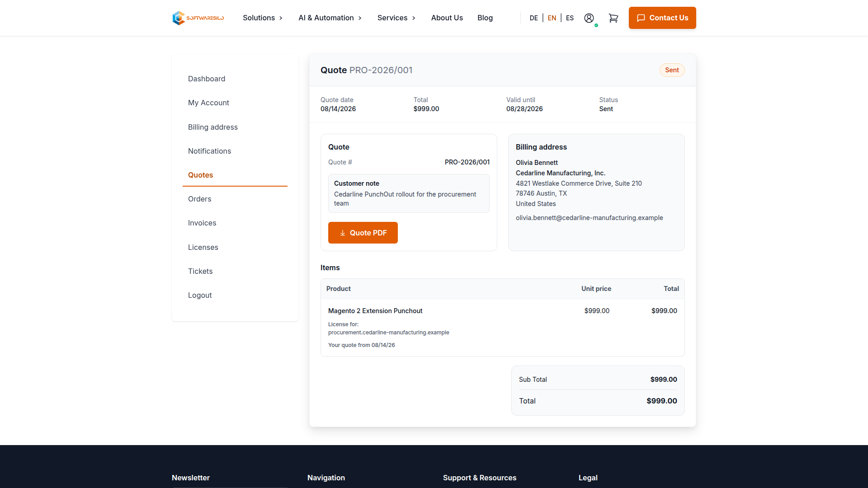
Task: Switch language to ES
Action: [x=570, y=18]
